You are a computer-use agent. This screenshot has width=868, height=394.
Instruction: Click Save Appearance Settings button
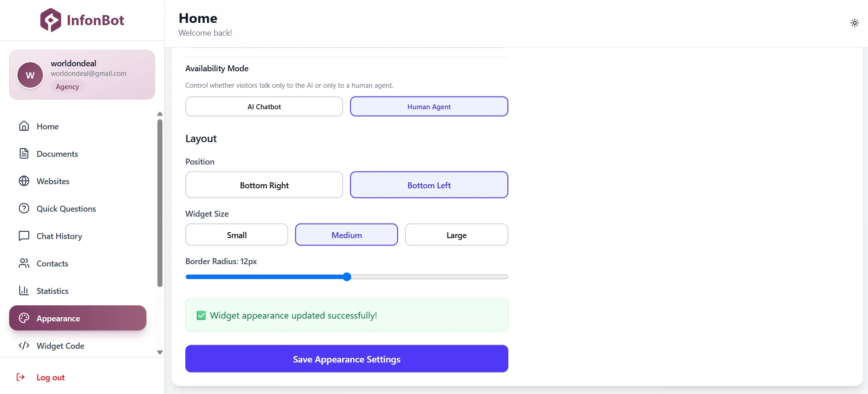click(x=347, y=359)
